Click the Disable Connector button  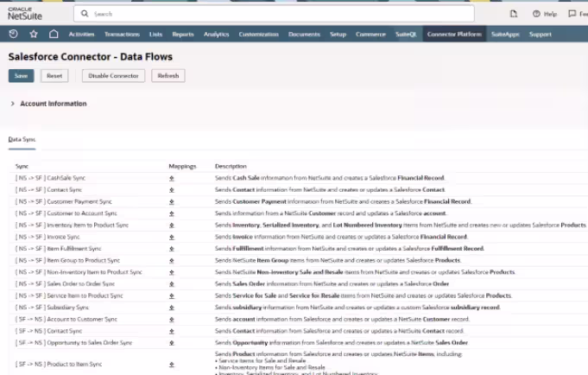click(113, 76)
